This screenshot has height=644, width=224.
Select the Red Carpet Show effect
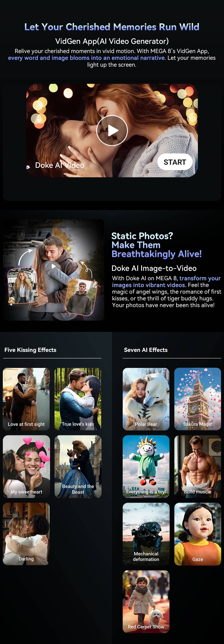tap(146, 601)
